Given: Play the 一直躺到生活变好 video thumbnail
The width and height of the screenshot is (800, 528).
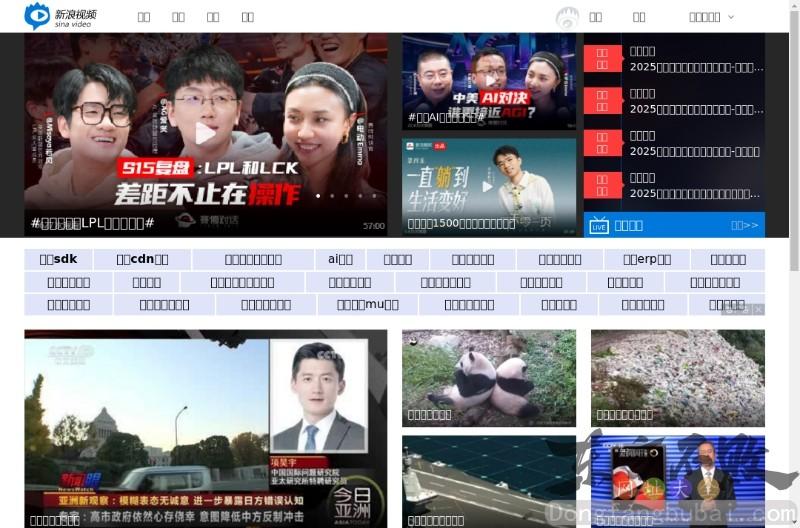Looking at the screenshot, I should [489, 187].
